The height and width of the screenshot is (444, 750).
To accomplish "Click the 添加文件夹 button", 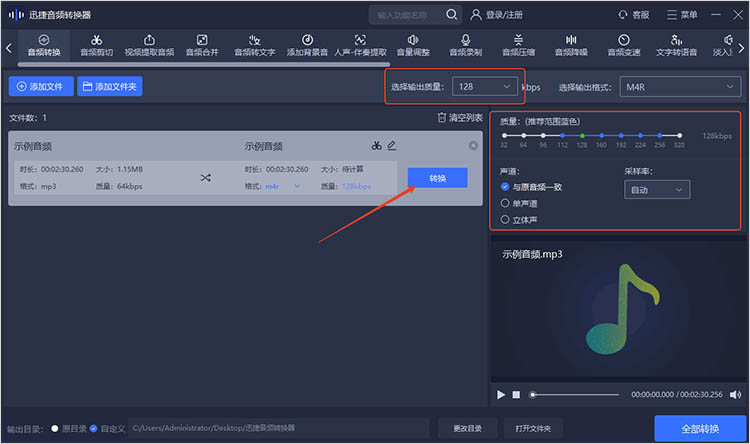I will pyautogui.click(x=110, y=86).
